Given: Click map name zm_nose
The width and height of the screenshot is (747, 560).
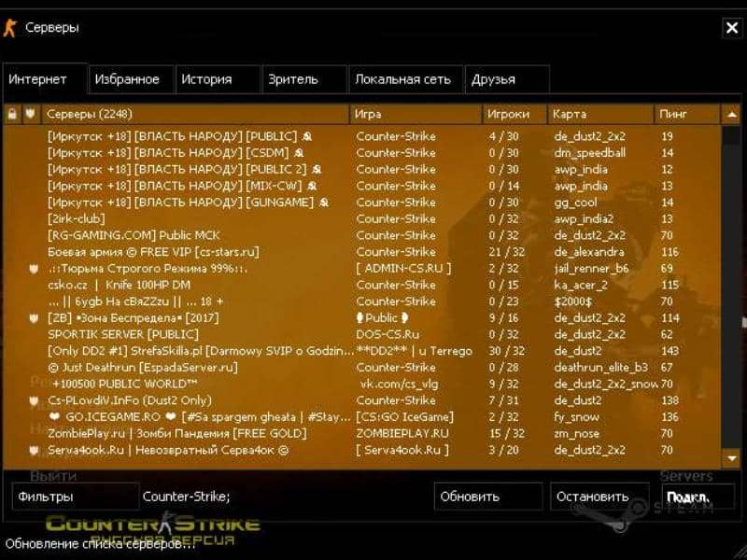Looking at the screenshot, I should pos(576,434).
